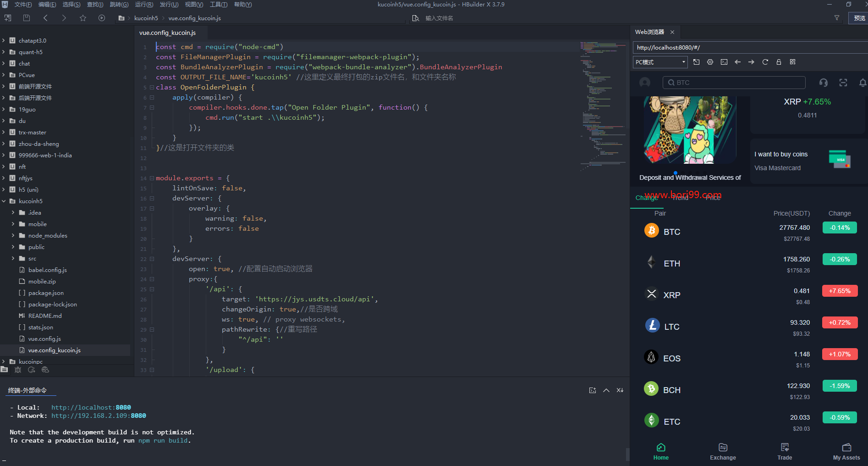Screen dimensions: 868x466
Task: Open the 编辑(E) menu
Action: 47,5
